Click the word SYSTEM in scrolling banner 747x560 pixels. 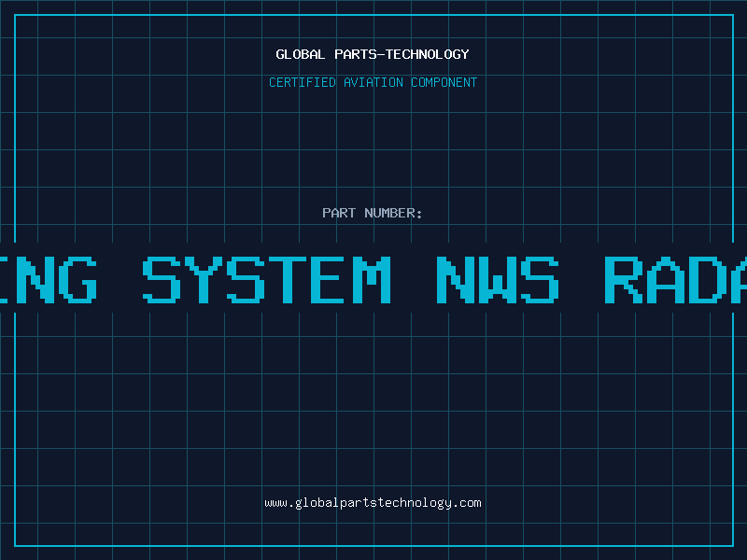267,279
